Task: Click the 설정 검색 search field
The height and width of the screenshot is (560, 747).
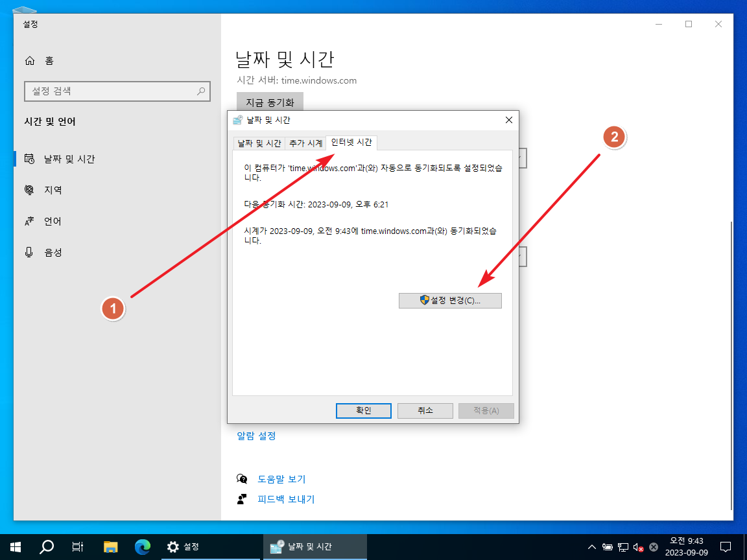Action: [x=117, y=91]
